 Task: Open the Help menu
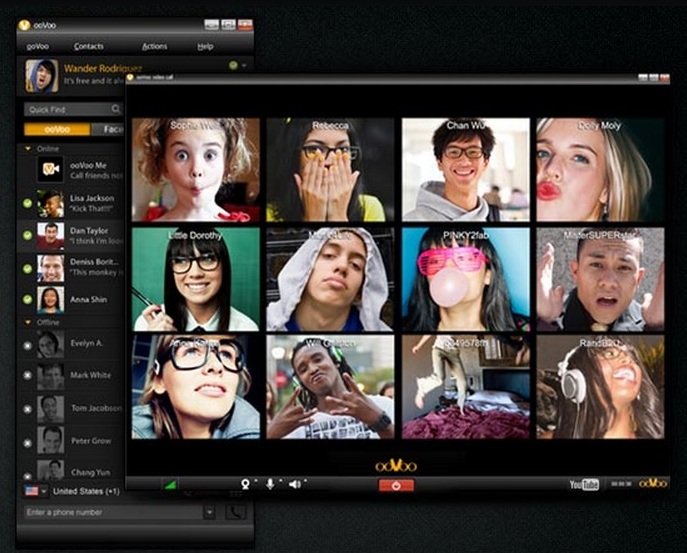(x=205, y=46)
